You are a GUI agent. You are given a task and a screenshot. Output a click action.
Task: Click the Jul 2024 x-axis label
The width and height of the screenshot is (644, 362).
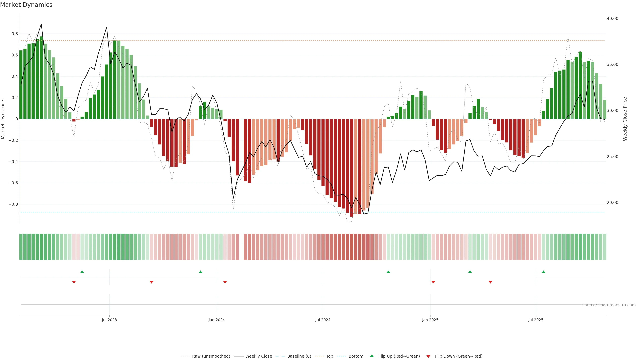(x=323, y=320)
